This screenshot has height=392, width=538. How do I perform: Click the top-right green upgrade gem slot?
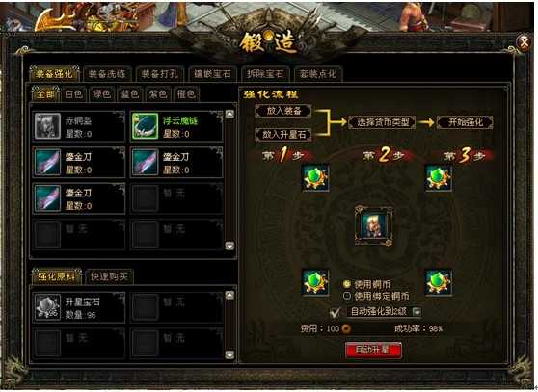coord(438,178)
